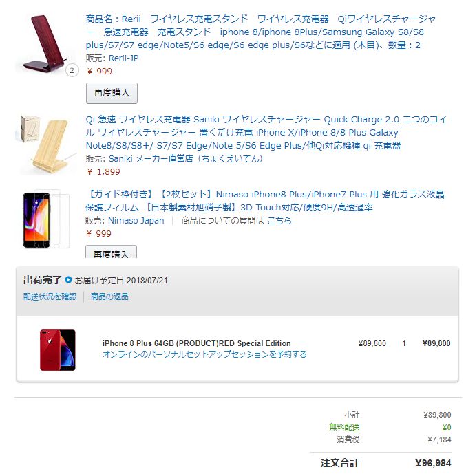Click the red iPhone 8 Plus thumbnail

pyautogui.click(x=58, y=350)
